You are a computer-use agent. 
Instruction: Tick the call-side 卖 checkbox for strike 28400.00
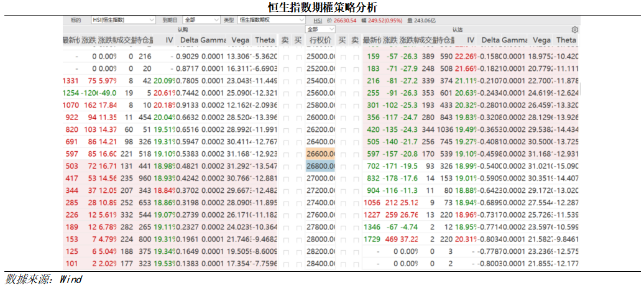(x=285, y=263)
